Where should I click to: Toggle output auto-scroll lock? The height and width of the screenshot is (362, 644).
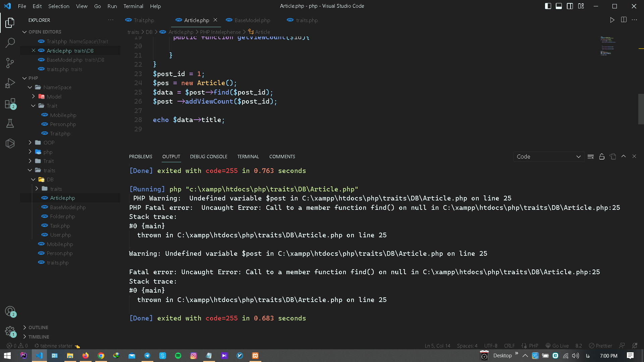pyautogui.click(x=602, y=157)
